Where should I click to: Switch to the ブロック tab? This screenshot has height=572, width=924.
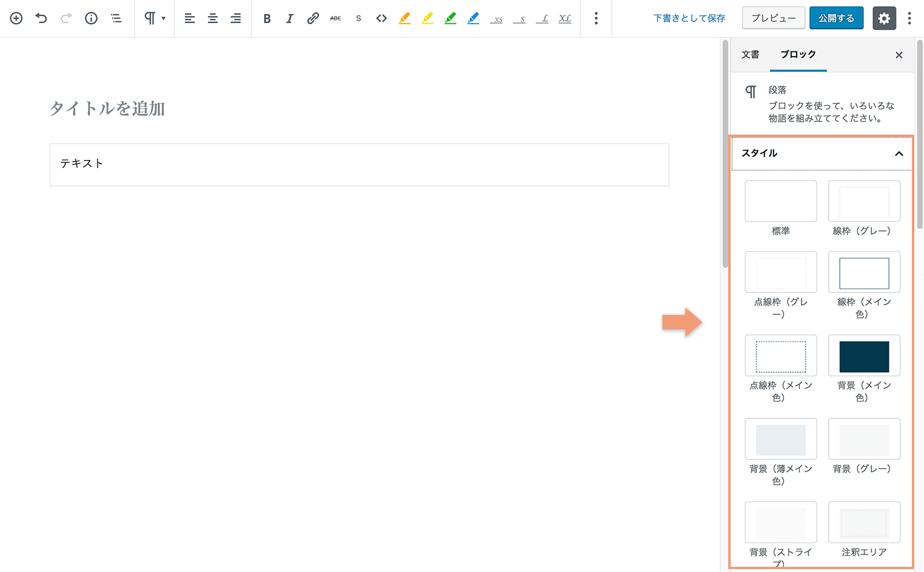coord(798,54)
